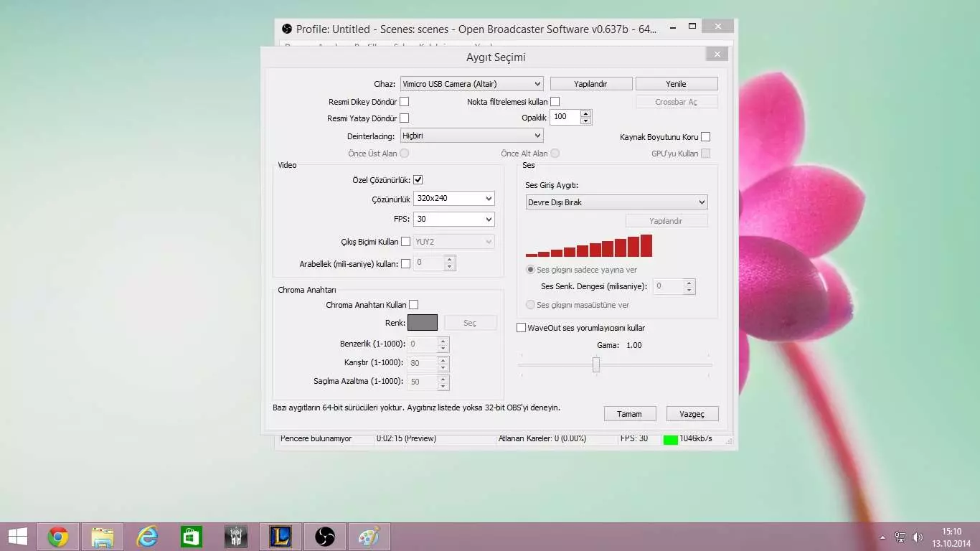Confirm with the Tamam button
The image size is (980, 551).
(630, 414)
